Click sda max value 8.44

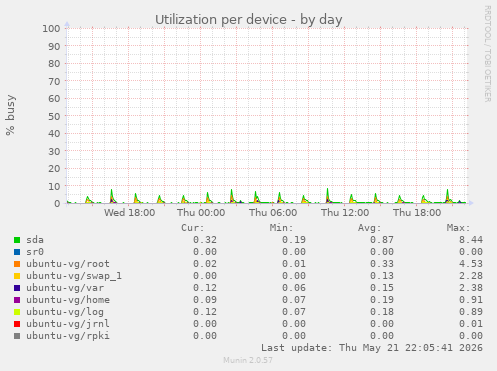pos(471,240)
